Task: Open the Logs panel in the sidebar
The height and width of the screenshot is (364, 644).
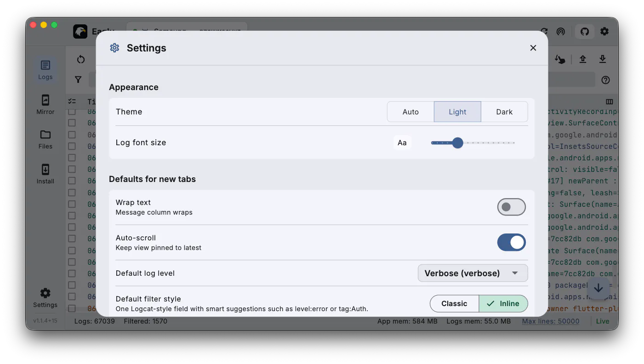Action: [45, 70]
